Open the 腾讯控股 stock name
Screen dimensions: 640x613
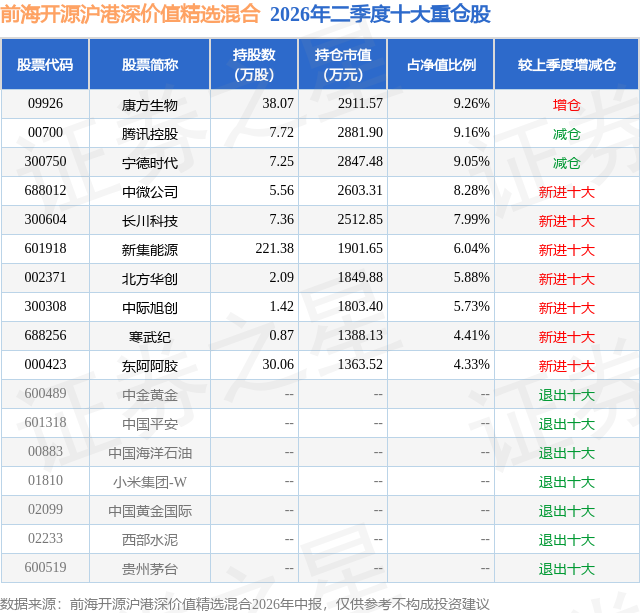[x=150, y=134]
